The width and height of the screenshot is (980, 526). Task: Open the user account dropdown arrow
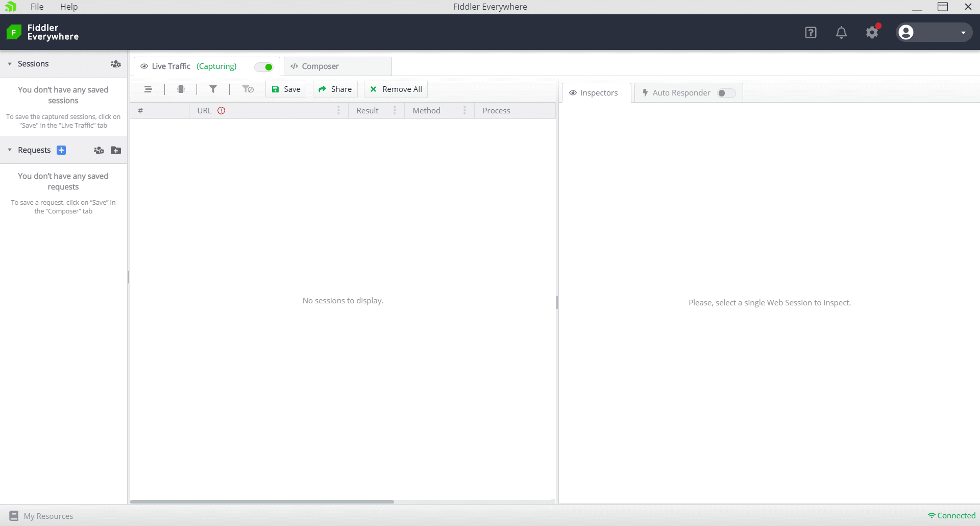(x=963, y=33)
